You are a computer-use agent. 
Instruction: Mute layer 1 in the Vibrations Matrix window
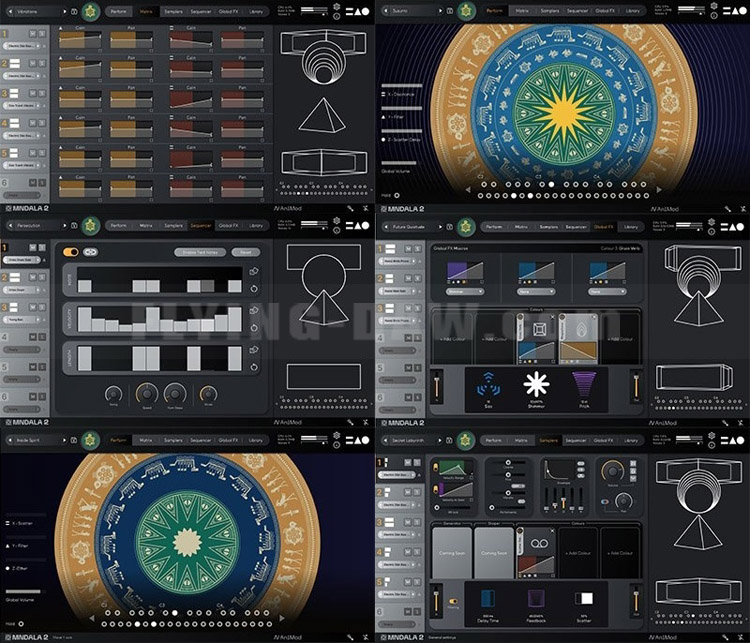pyautogui.click(x=33, y=33)
